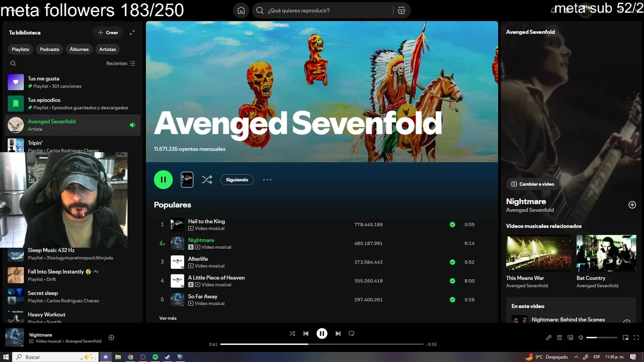Open 'Bat Country' video thumbnail
Viewport: 644px width, 362px height.
pyautogui.click(x=606, y=253)
